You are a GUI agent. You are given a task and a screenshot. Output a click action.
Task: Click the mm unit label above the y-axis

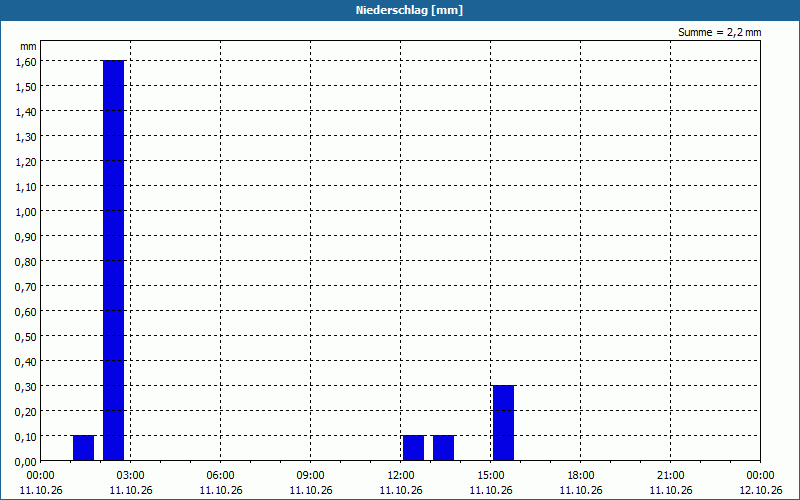pyautogui.click(x=29, y=46)
